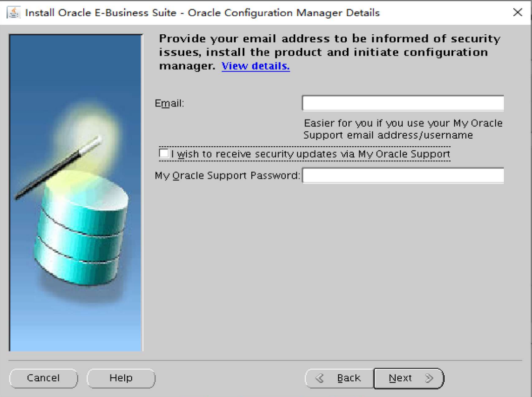532x397 pixels.
Task: Go Back to the previous installer step
Action: tap(339, 378)
